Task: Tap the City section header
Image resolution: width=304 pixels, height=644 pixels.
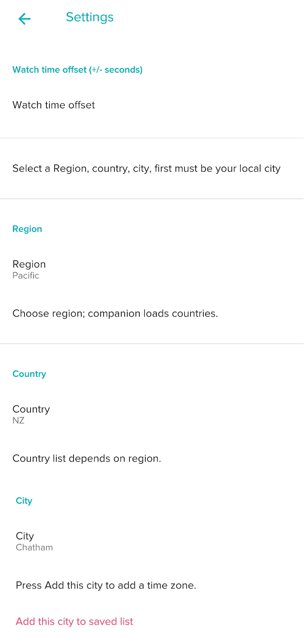Action: pyautogui.click(x=24, y=500)
